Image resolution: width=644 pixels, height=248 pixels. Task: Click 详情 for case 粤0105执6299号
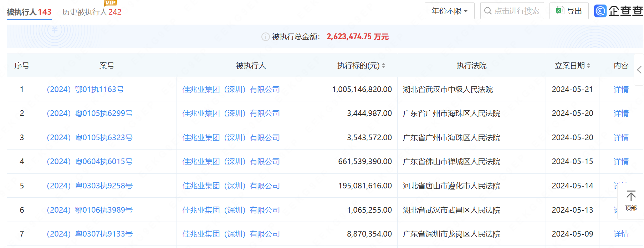(621, 113)
